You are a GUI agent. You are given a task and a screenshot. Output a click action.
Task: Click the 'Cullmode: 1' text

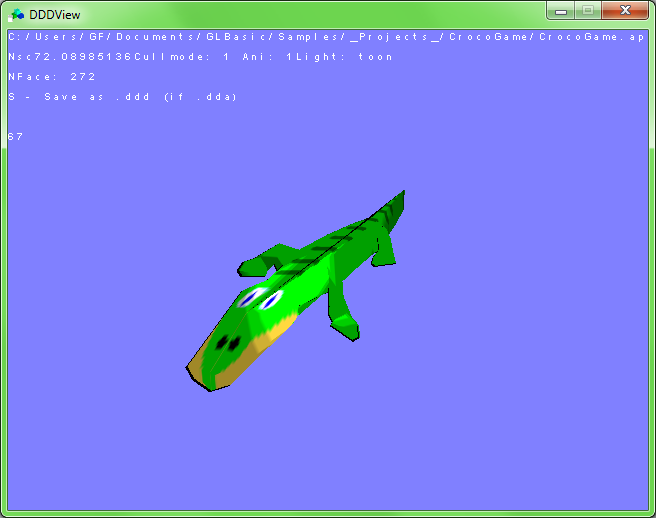point(182,57)
